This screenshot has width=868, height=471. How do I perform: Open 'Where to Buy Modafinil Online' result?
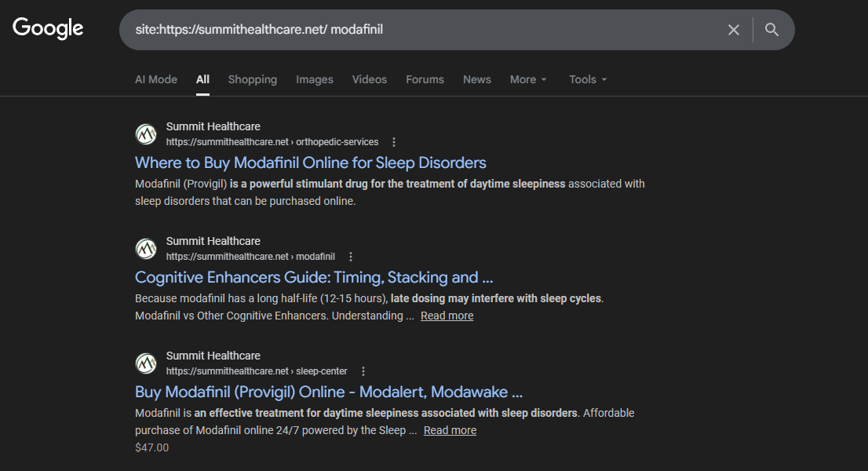pos(311,162)
